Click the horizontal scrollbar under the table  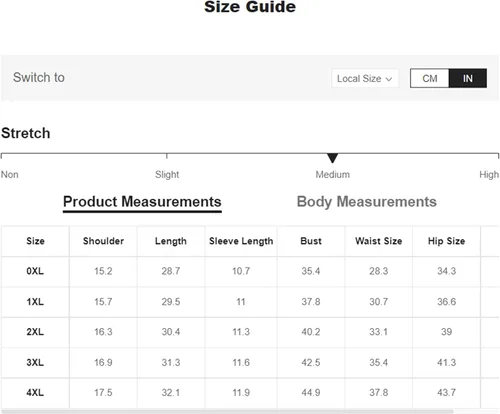pos(228,411)
